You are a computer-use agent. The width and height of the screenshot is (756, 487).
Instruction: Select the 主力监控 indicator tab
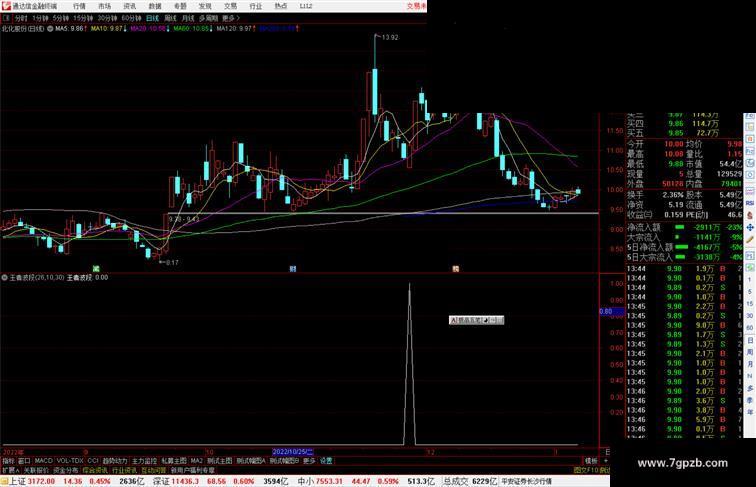coord(144,461)
